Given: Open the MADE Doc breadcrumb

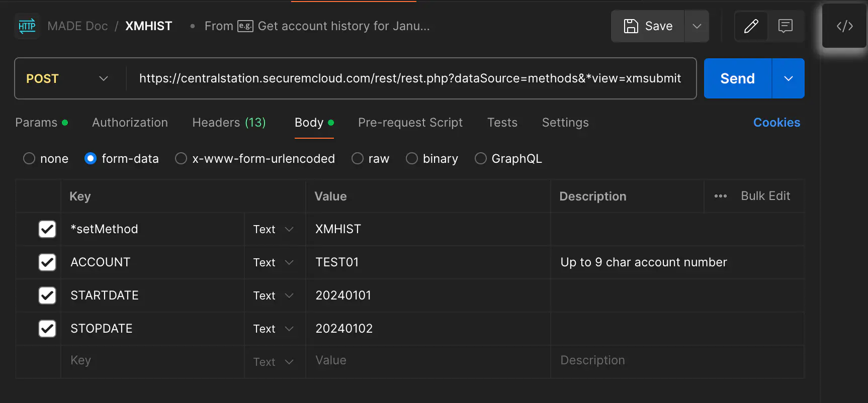Looking at the screenshot, I should pos(77,26).
